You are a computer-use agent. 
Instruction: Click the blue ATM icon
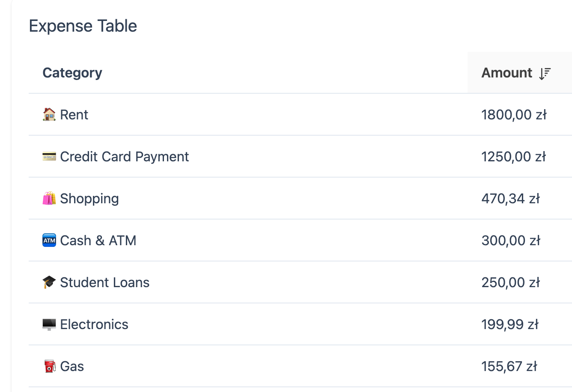49,241
